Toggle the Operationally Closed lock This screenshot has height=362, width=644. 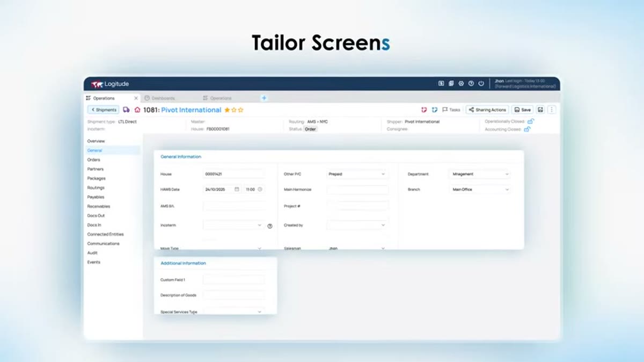click(531, 121)
